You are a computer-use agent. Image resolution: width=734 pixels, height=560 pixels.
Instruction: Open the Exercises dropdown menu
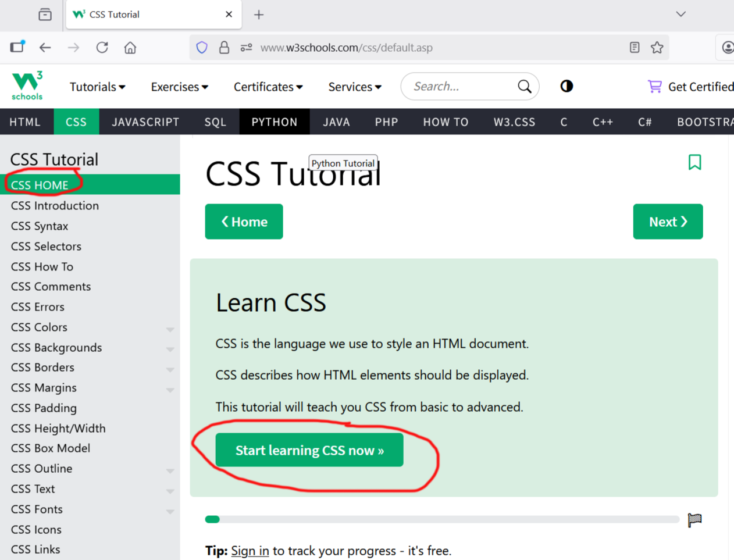[x=180, y=87]
